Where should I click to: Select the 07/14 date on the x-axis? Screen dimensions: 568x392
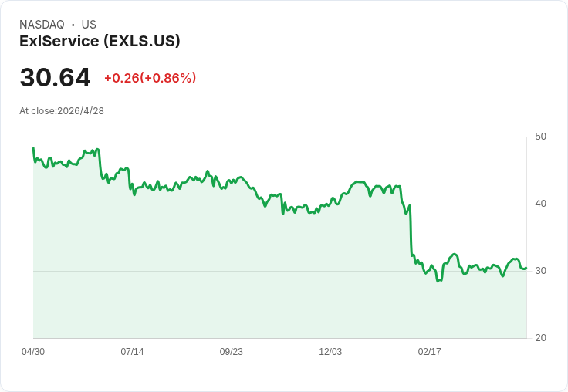click(x=132, y=352)
